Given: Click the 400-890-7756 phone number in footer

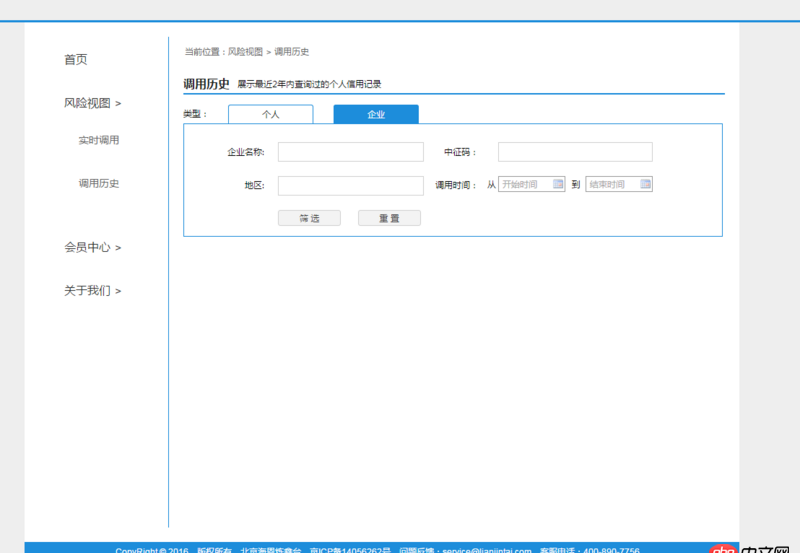Looking at the screenshot, I should pos(611,550).
